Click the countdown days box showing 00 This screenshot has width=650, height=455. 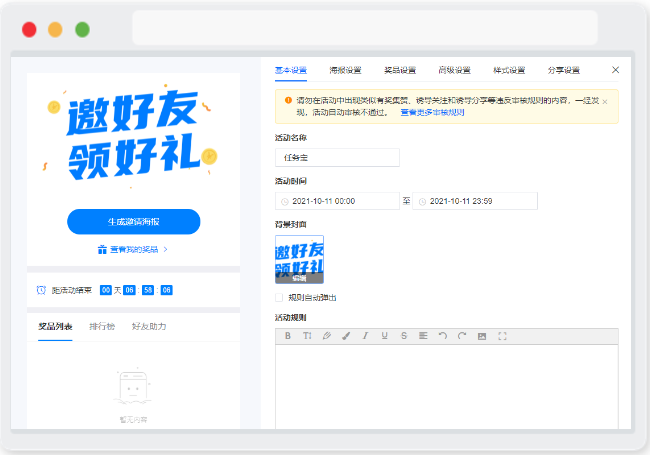(106, 290)
